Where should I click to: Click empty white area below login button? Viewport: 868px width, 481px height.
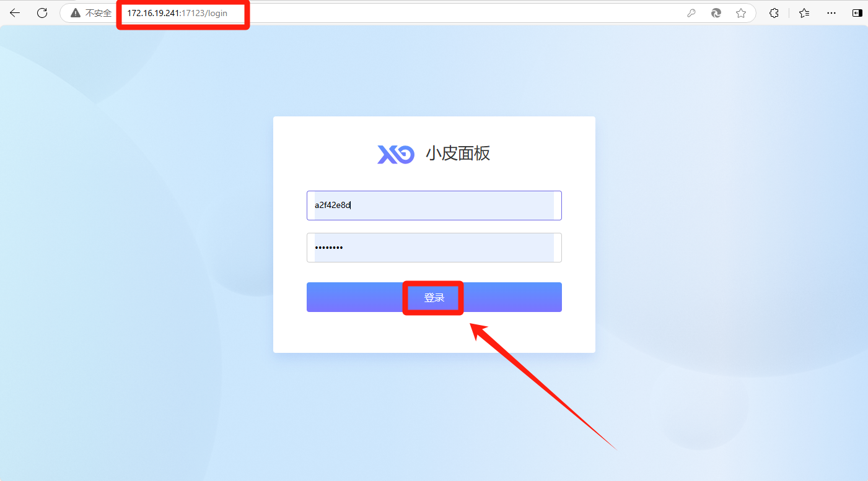click(x=434, y=332)
